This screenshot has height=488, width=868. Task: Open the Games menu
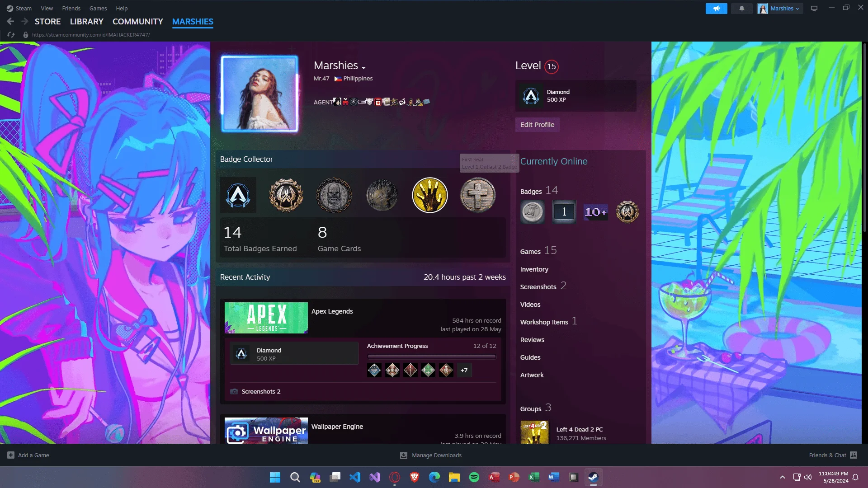98,8
